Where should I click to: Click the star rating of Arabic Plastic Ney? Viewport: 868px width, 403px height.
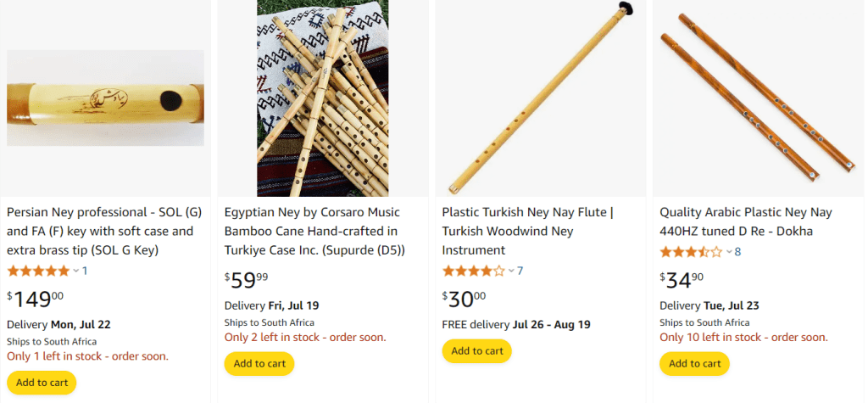[691, 251]
